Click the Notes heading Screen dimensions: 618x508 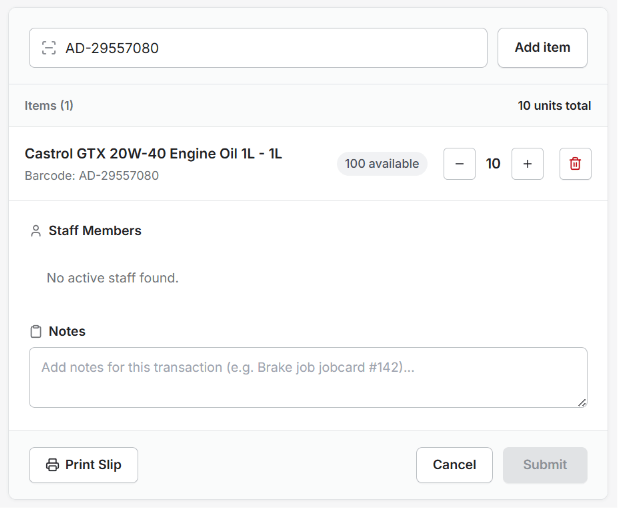click(67, 331)
